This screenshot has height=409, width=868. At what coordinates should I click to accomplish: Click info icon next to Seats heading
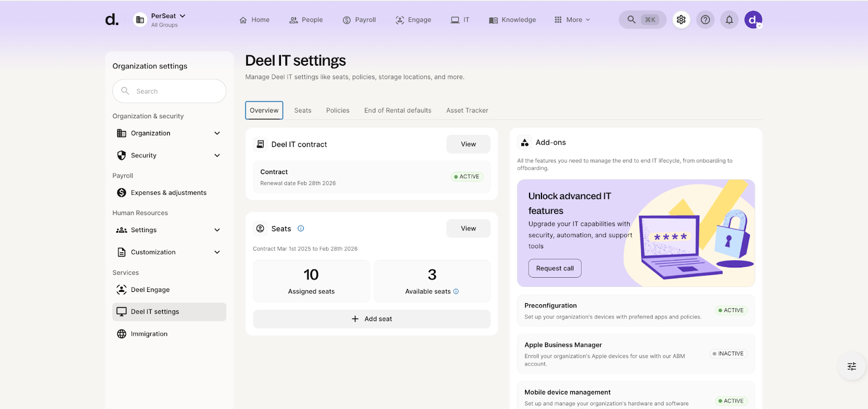pos(301,228)
